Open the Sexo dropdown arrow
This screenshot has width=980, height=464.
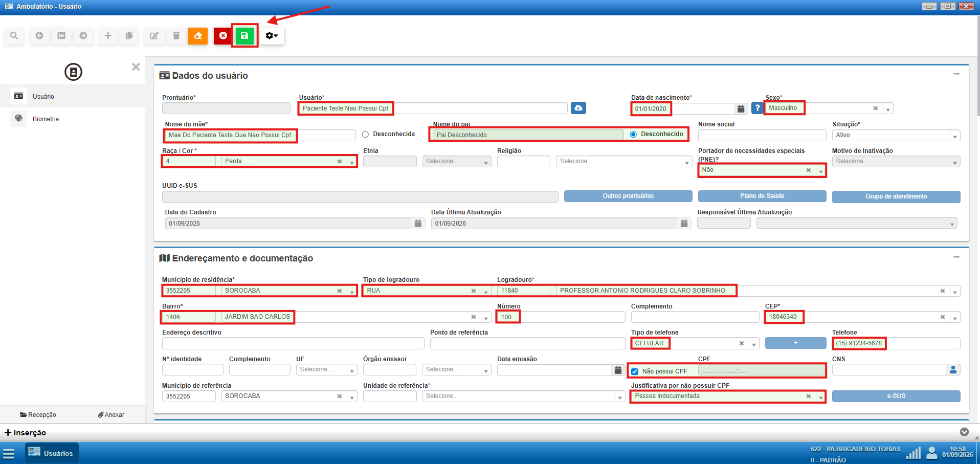click(x=888, y=109)
